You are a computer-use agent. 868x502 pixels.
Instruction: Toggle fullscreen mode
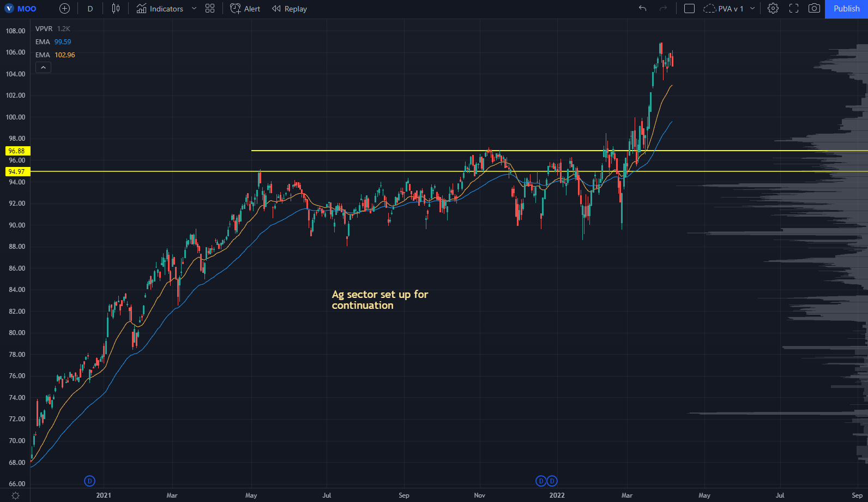(794, 9)
